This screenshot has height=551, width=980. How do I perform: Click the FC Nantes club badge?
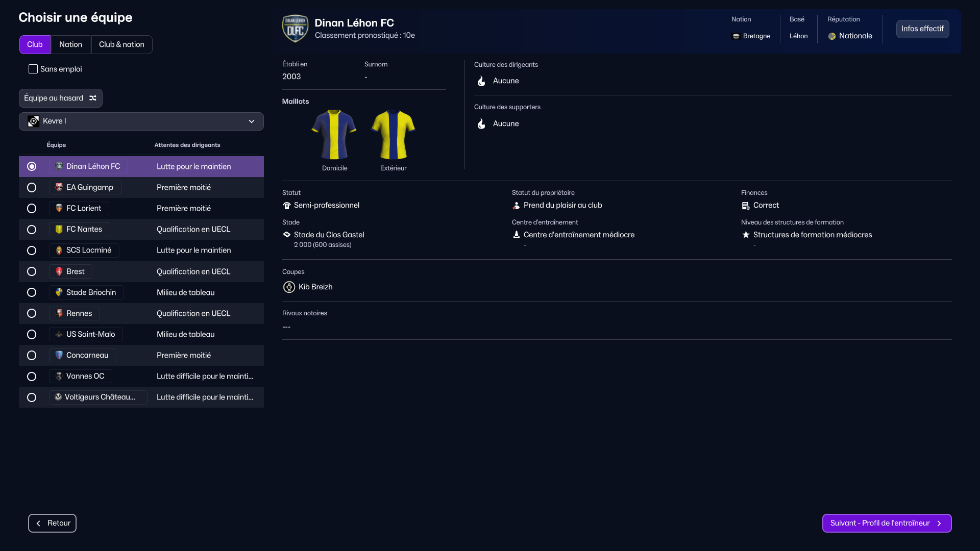(x=59, y=229)
